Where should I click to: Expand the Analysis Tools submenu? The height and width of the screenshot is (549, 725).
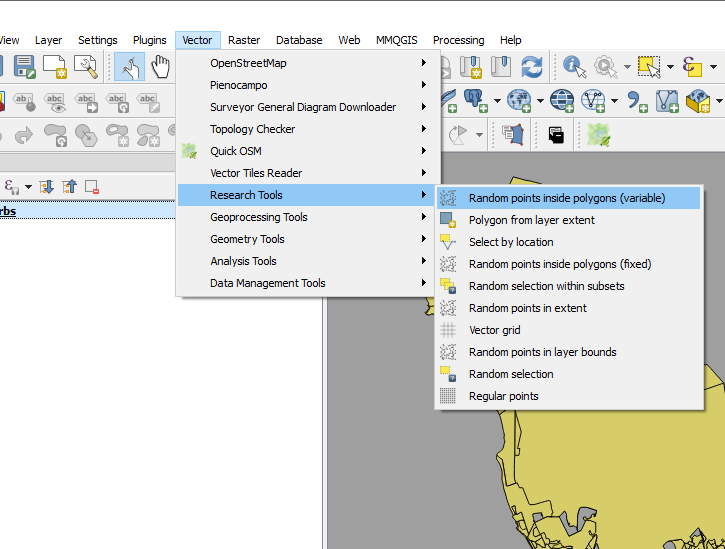(306, 261)
